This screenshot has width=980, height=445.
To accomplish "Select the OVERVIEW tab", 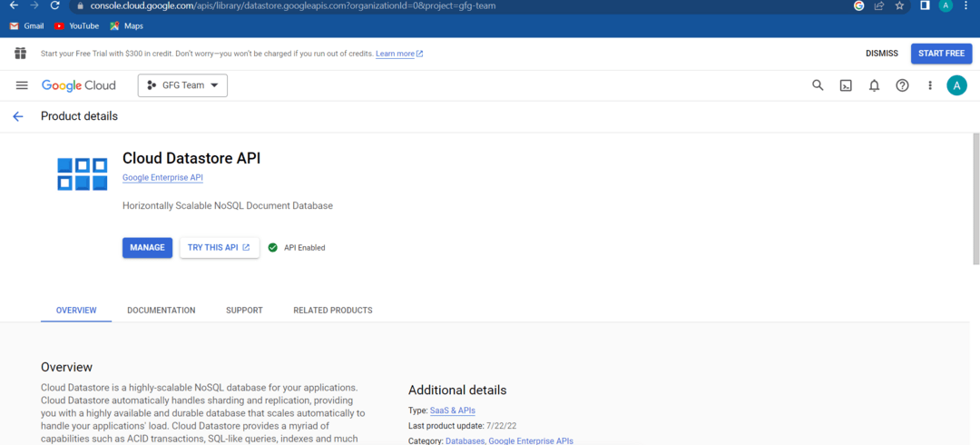I will coord(76,311).
